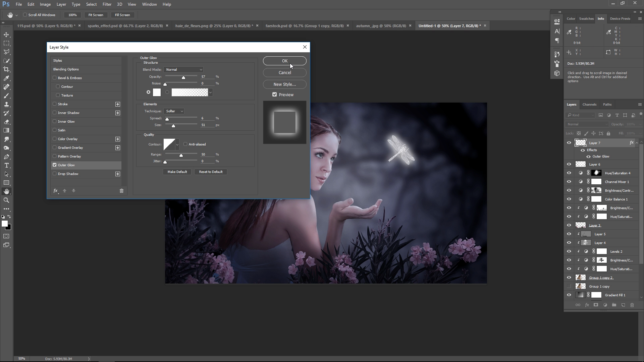Select the gradient glow radio button

167,92
